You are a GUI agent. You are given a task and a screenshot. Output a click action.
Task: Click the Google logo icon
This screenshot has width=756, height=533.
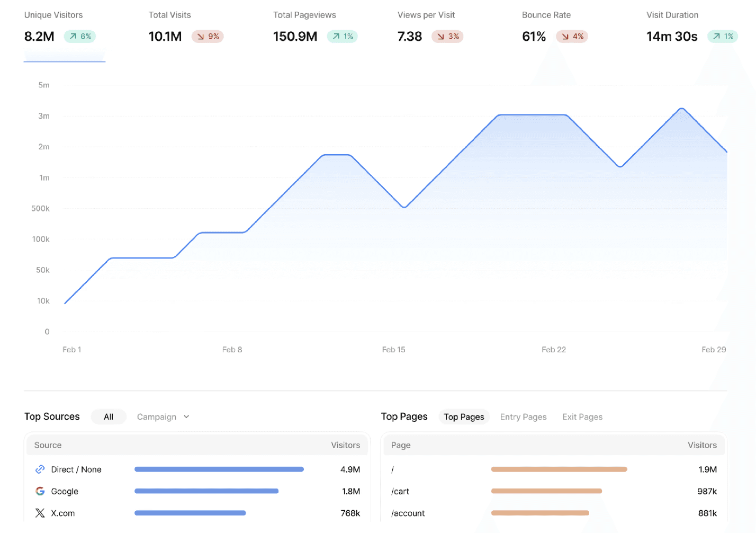[40, 491]
